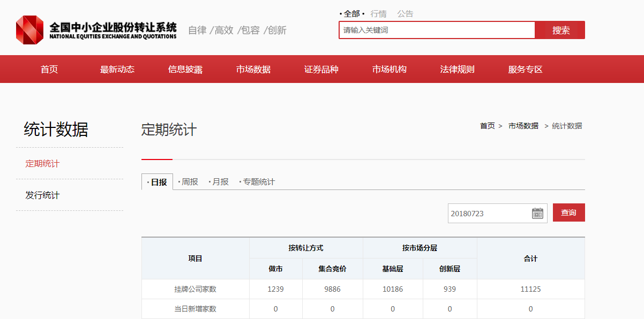Expand the 证券品种 navigation menu
This screenshot has width=644, height=319.
(x=321, y=70)
